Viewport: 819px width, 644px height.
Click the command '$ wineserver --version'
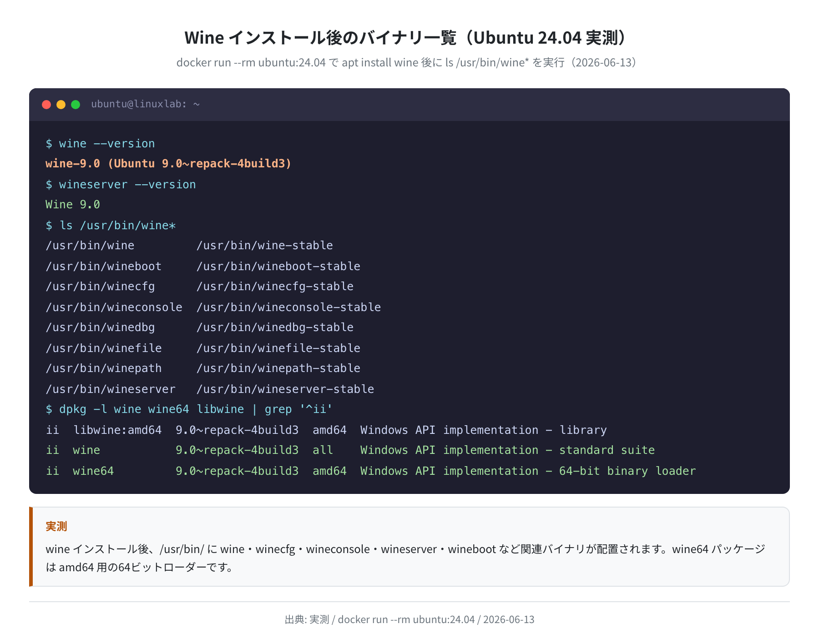pos(121,185)
